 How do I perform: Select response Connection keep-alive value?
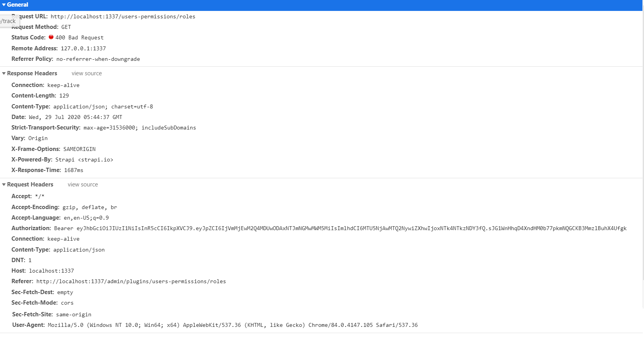[63, 85]
